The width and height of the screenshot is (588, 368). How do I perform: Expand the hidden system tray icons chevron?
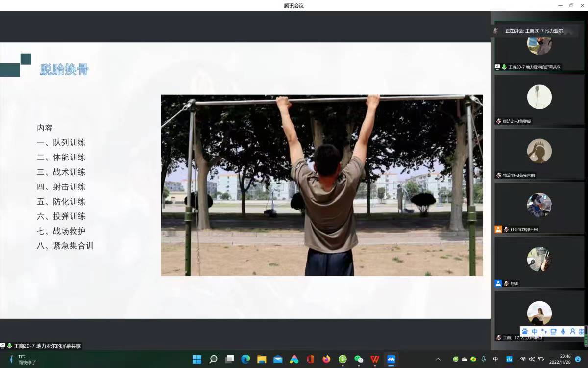(x=438, y=359)
